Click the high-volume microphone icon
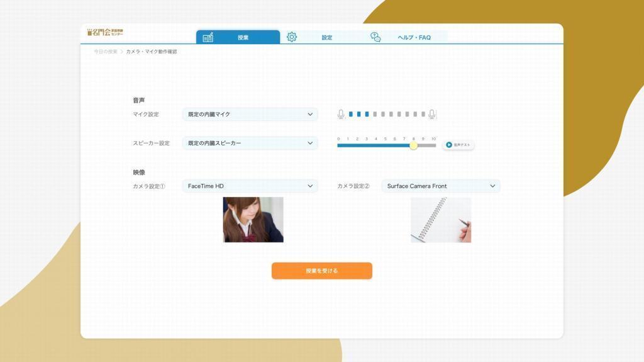The width and height of the screenshot is (644, 362). (x=431, y=115)
